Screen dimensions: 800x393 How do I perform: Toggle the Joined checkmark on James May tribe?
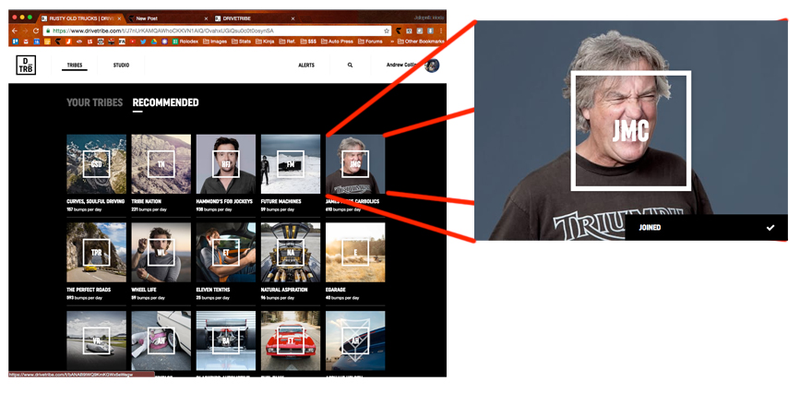770,228
